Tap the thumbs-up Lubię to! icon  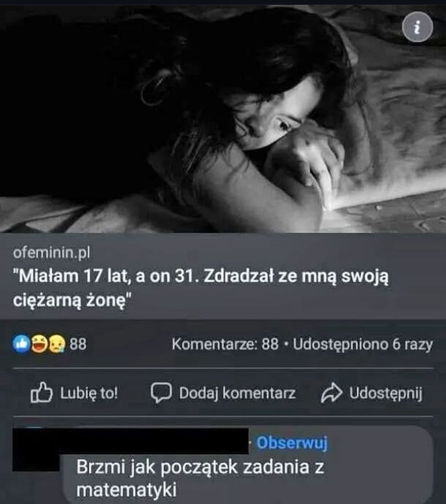[x=41, y=393]
